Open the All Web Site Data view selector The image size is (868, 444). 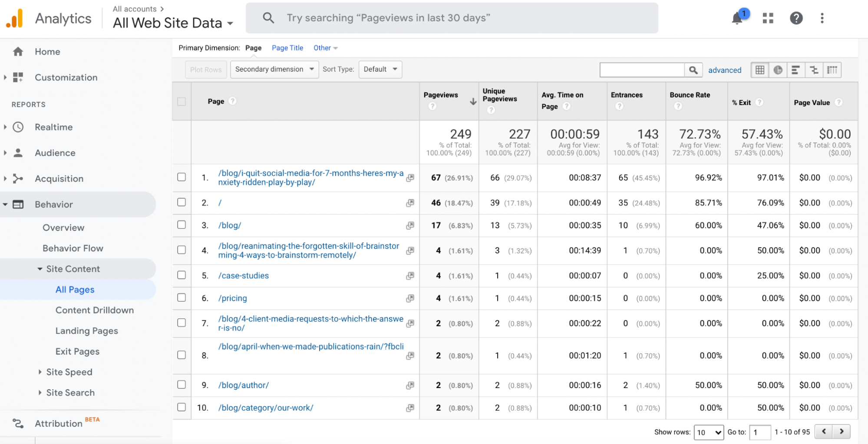click(x=173, y=23)
